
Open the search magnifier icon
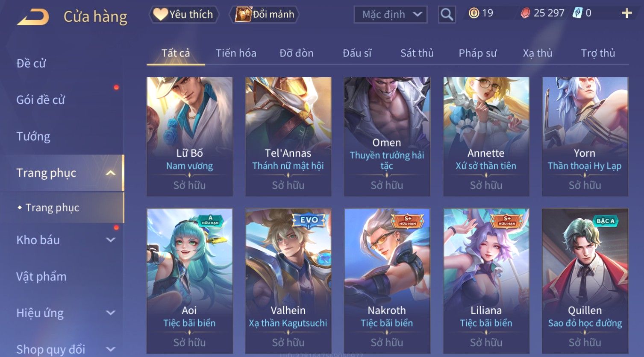pyautogui.click(x=447, y=15)
